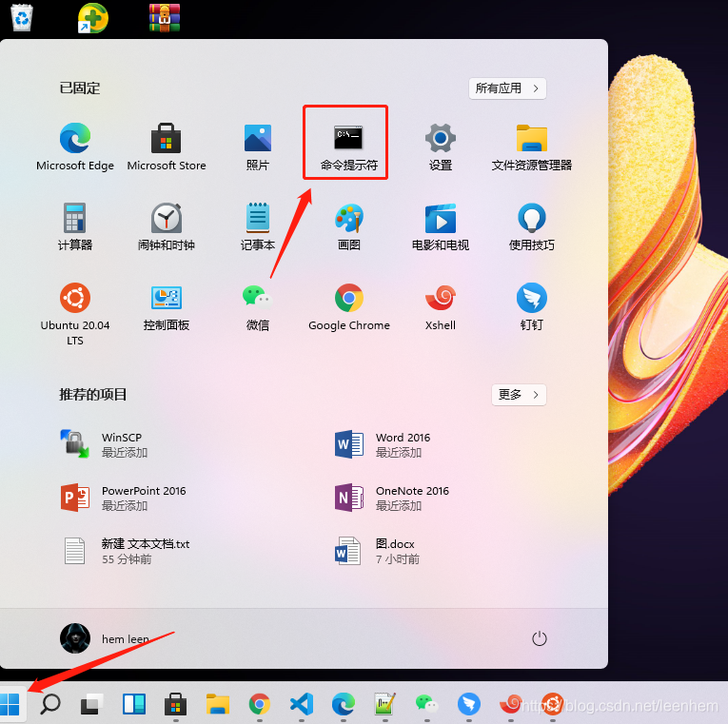Open Notepad++ from taskbar
This screenshot has height=724, width=728.
coord(384,705)
